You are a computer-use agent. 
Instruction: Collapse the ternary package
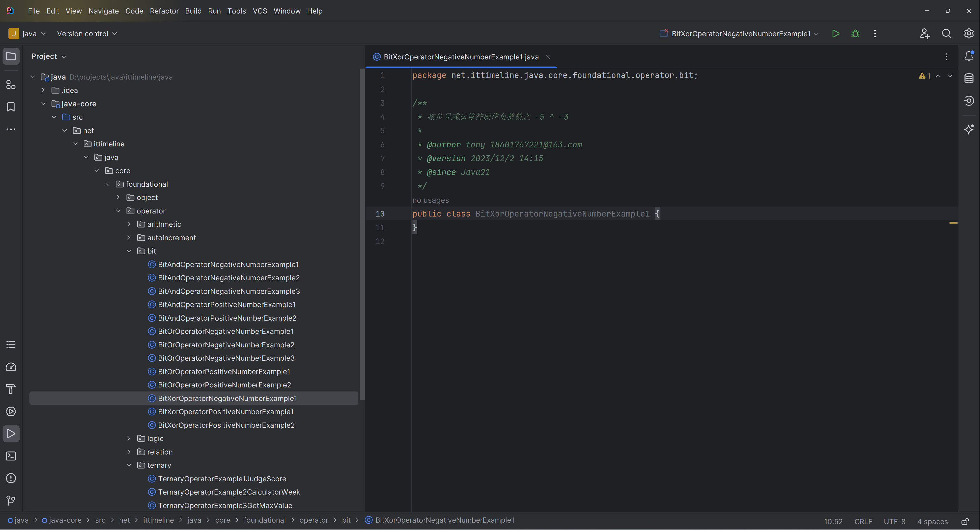[x=129, y=465]
